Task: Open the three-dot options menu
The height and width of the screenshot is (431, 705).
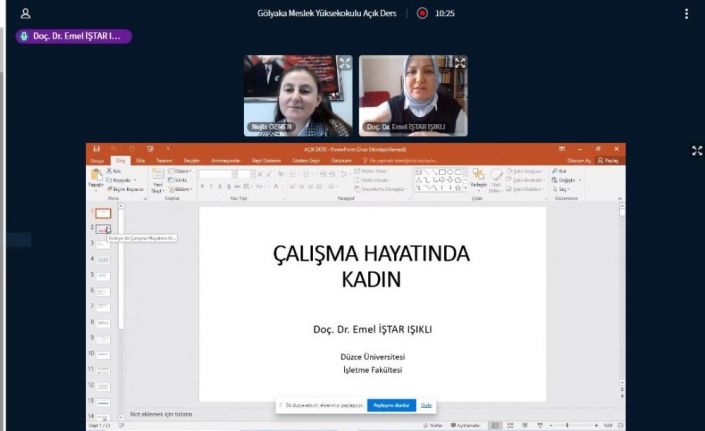Action: coord(686,14)
